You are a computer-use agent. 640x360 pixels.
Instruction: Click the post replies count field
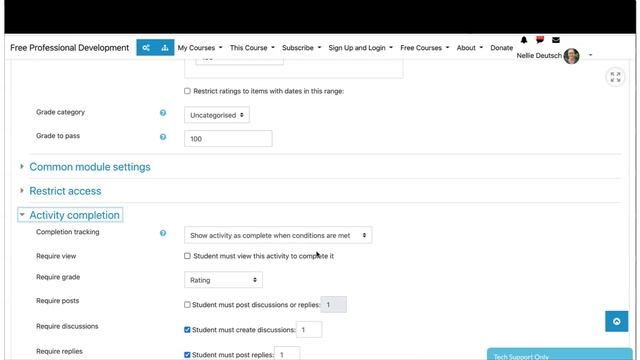click(x=287, y=354)
